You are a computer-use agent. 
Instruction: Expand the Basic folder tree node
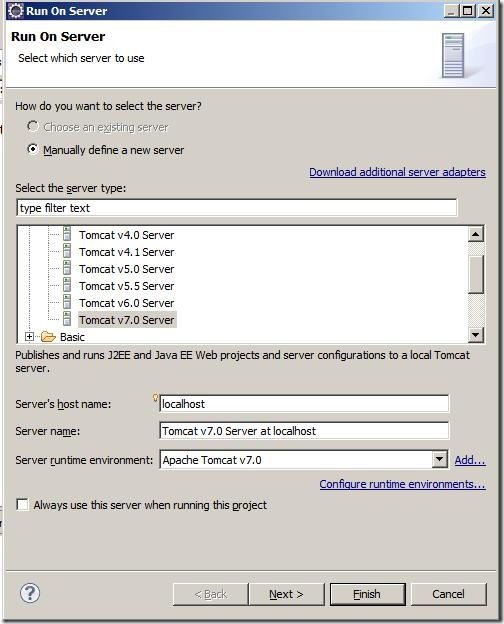click(29, 337)
